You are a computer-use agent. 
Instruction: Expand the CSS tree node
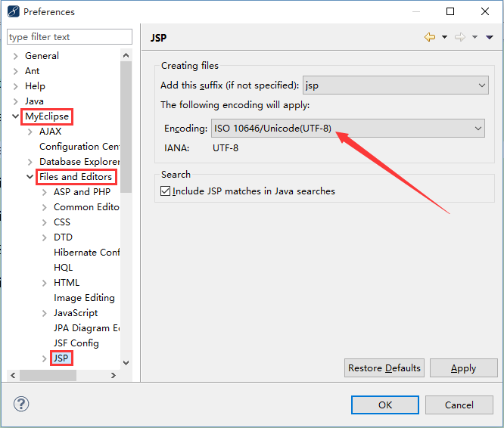[45, 222]
